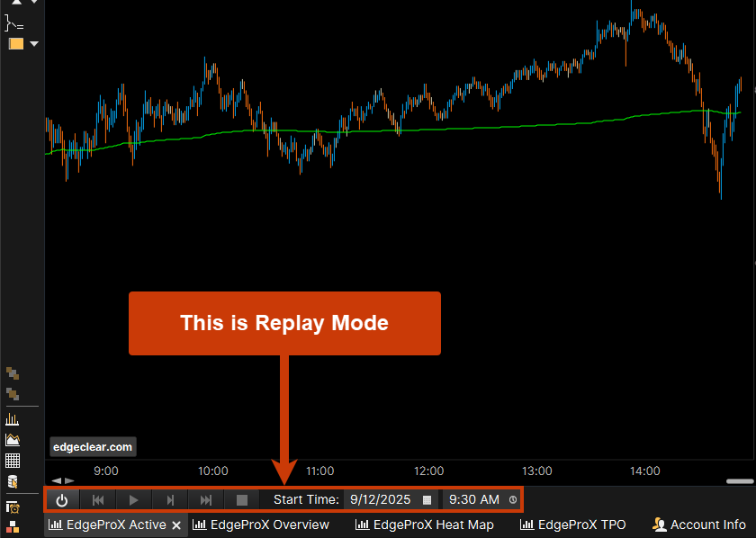Fast forward the replay
The width and height of the screenshot is (756, 538).
(x=206, y=499)
